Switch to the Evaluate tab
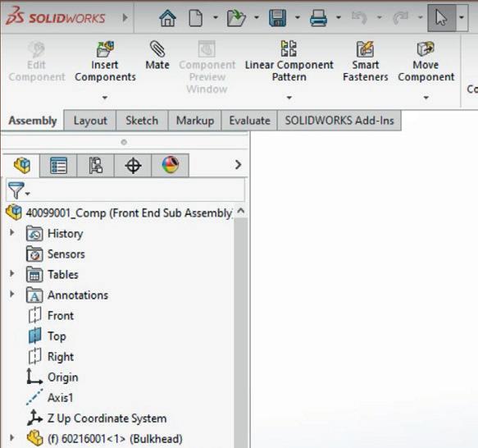Viewport: 478px width, 448px height. coord(250,121)
